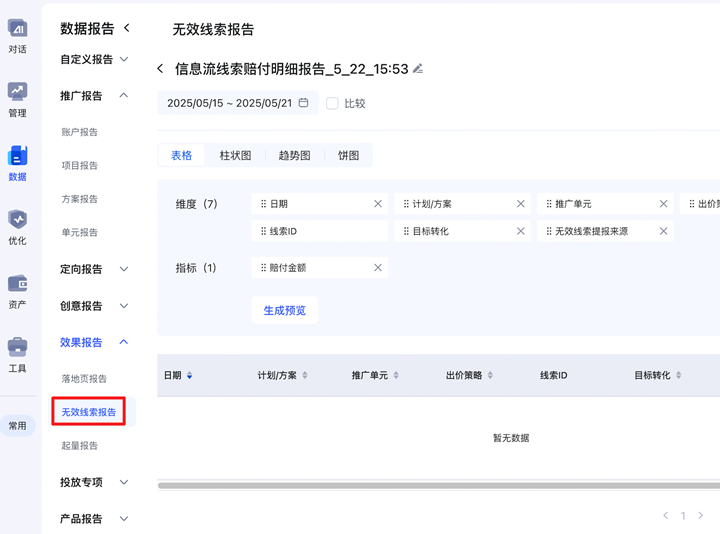Expand the 定向报告 section

(x=124, y=269)
